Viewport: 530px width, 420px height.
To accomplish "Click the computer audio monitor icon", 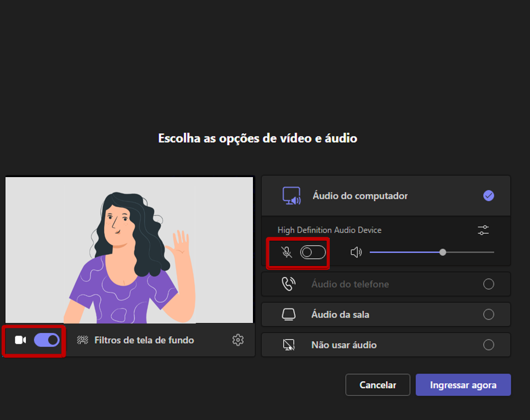I will [x=291, y=196].
